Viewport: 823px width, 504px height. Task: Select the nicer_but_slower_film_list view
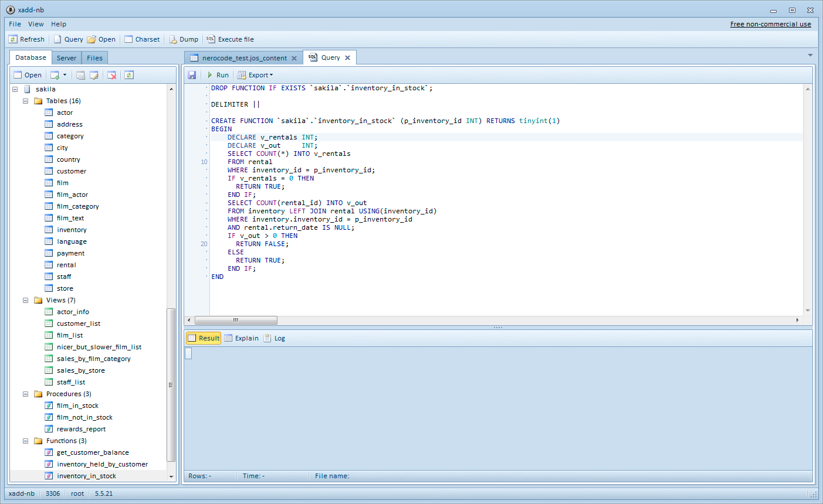click(99, 347)
